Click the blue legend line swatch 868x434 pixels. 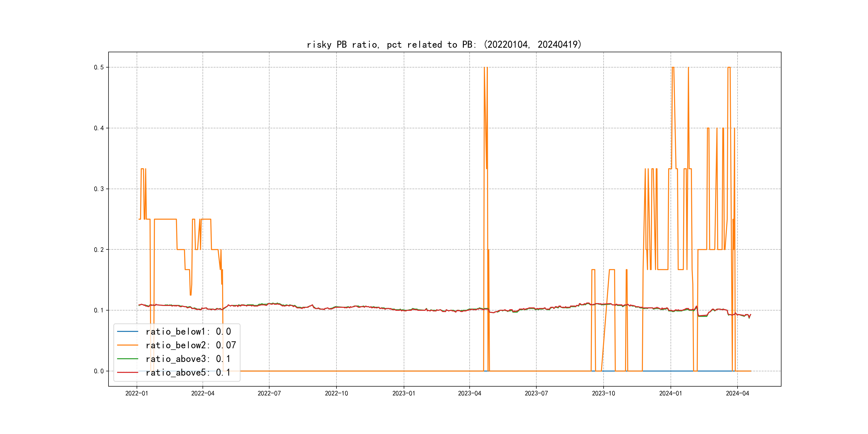click(127, 332)
